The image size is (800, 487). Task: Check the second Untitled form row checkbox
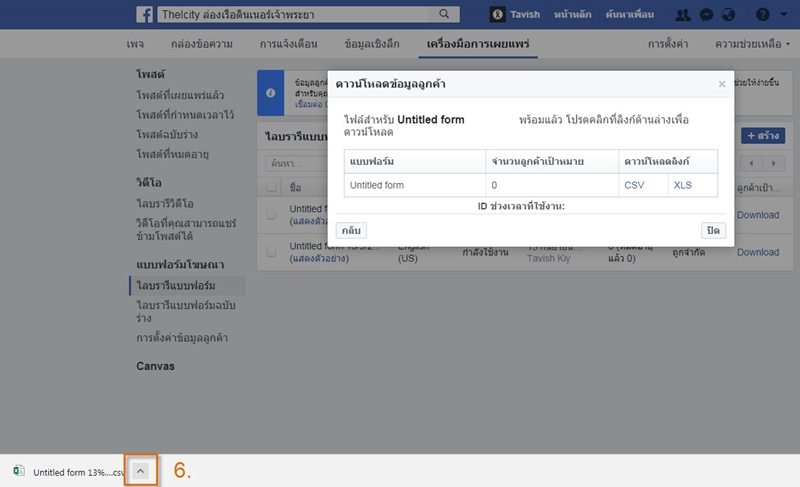pyautogui.click(x=271, y=252)
